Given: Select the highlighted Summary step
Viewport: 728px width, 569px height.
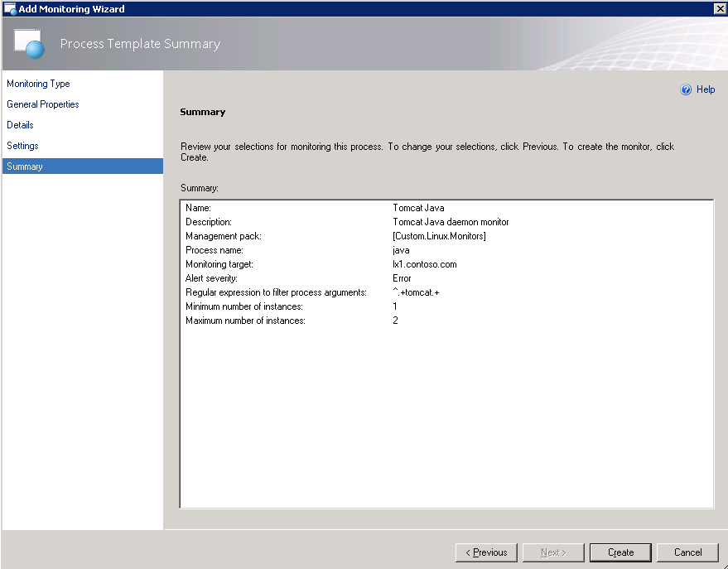Looking at the screenshot, I should tap(25, 166).
